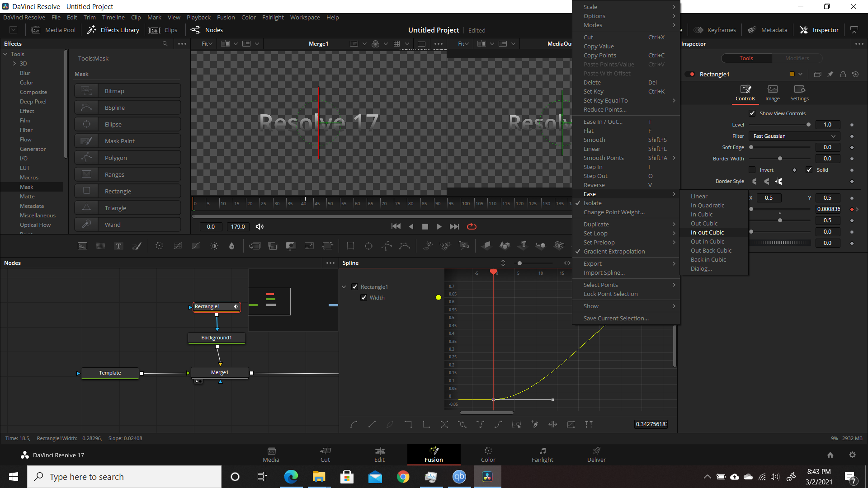Expand the Show submenu
868x488 pixels.
click(x=626, y=306)
